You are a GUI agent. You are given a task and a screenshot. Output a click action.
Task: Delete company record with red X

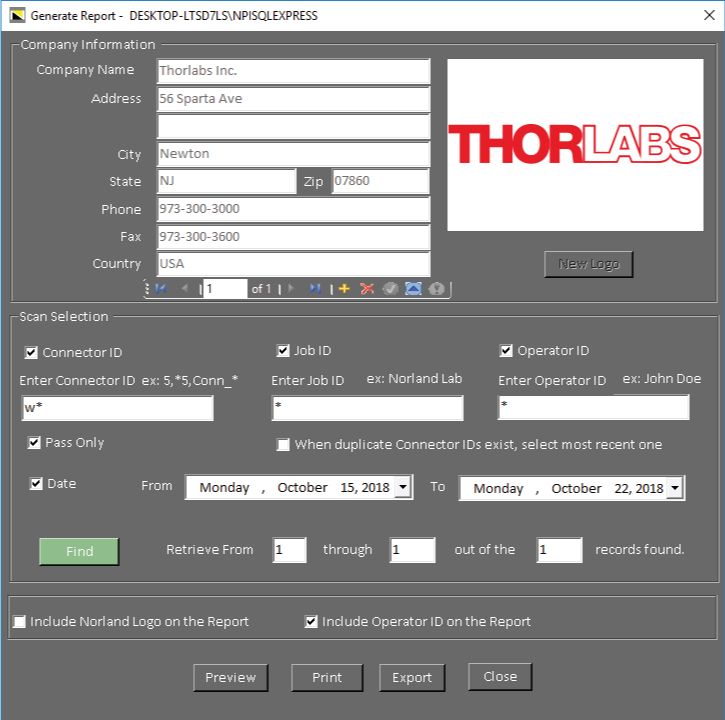367,289
